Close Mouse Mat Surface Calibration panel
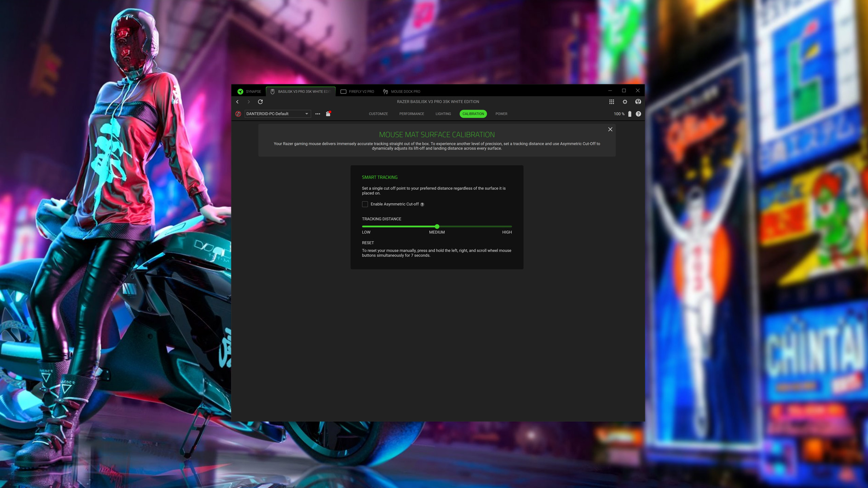This screenshot has width=868, height=488. pyautogui.click(x=610, y=129)
